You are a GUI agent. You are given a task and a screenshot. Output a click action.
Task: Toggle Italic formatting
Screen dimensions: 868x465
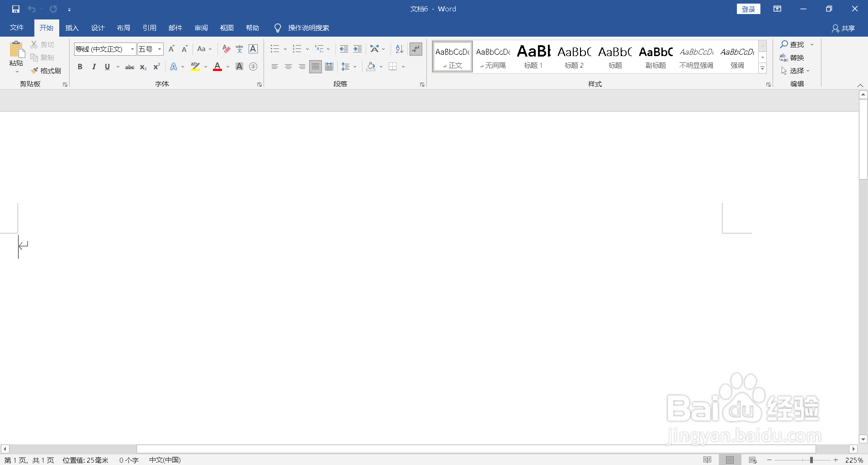click(x=94, y=67)
